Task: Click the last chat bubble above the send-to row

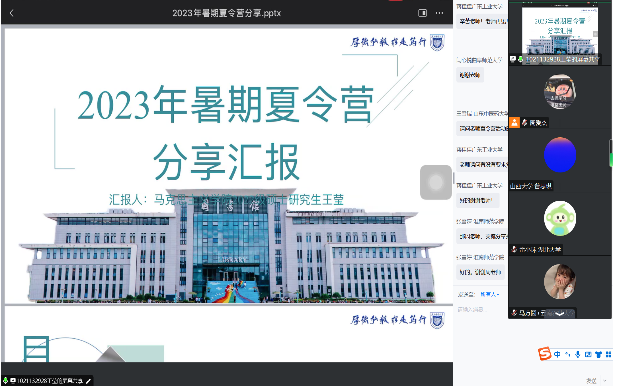Action: click(480, 272)
